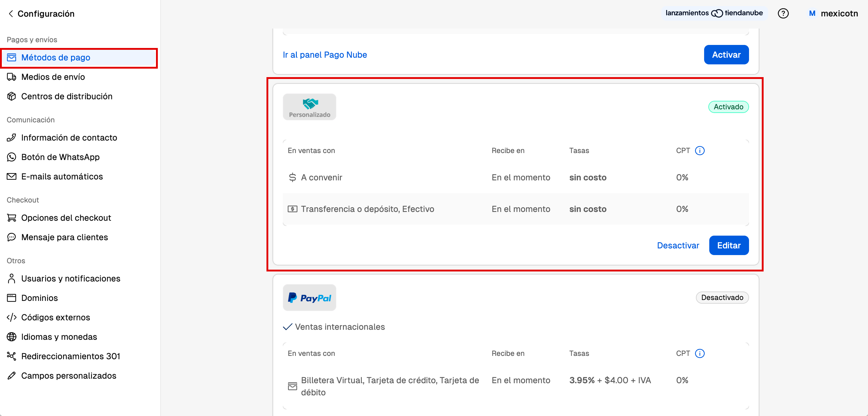Click the Personalizado handshake logo
The width and height of the screenshot is (868, 416).
click(309, 107)
